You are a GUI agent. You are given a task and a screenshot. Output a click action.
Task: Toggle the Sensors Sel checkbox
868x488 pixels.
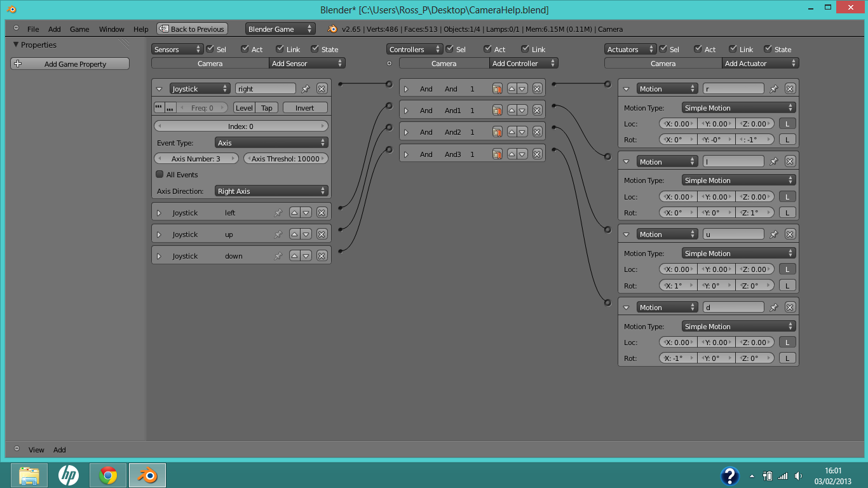pyautogui.click(x=210, y=49)
